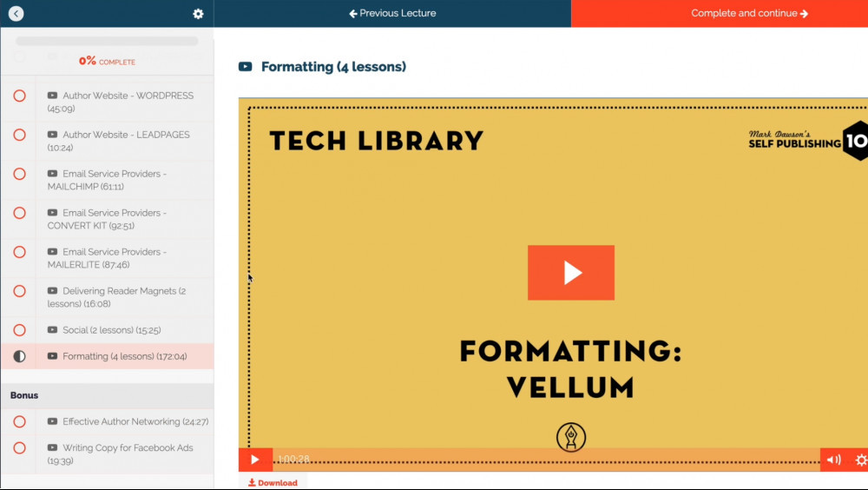Toggle completion circle for Writing Copy for Facebook Ads
The height and width of the screenshot is (490, 868).
[x=19, y=448]
